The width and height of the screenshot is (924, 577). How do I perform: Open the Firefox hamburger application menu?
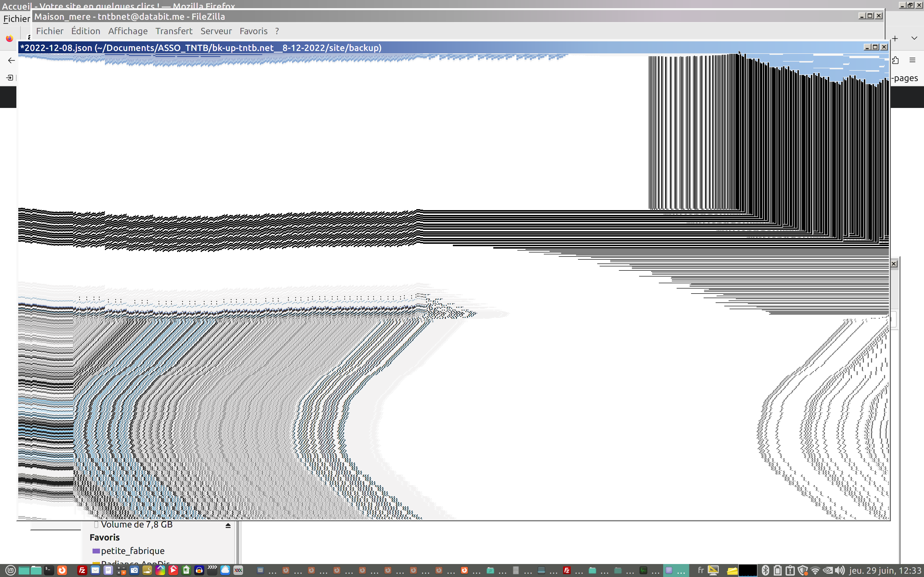(912, 60)
